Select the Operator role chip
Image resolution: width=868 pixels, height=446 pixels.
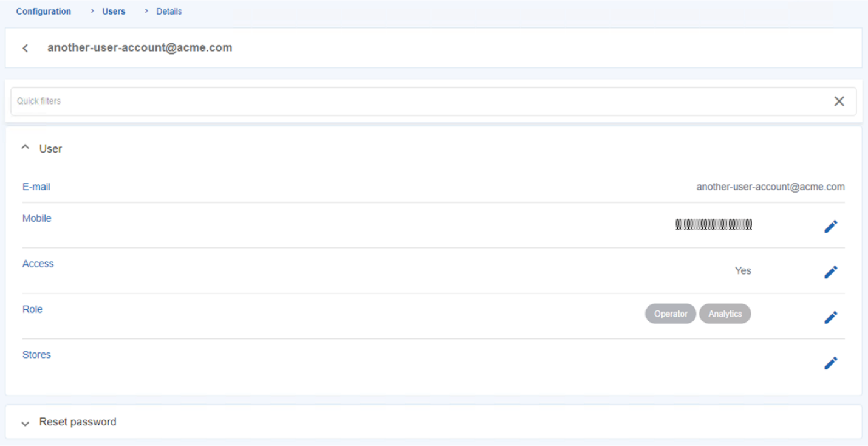[671, 314]
